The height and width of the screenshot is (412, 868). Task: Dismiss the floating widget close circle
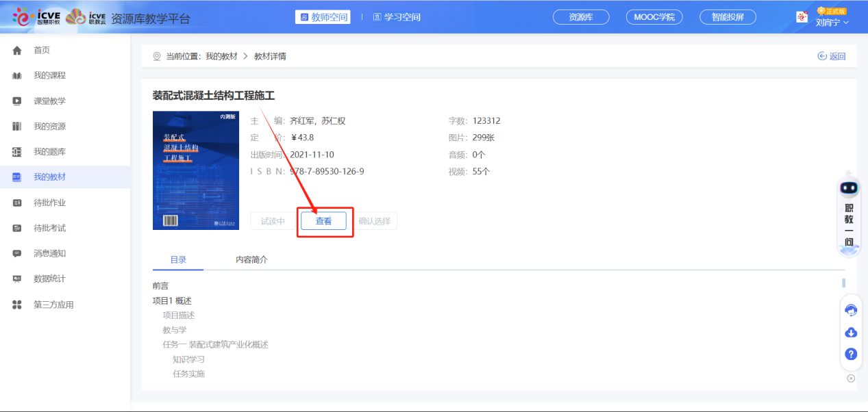tap(851, 377)
